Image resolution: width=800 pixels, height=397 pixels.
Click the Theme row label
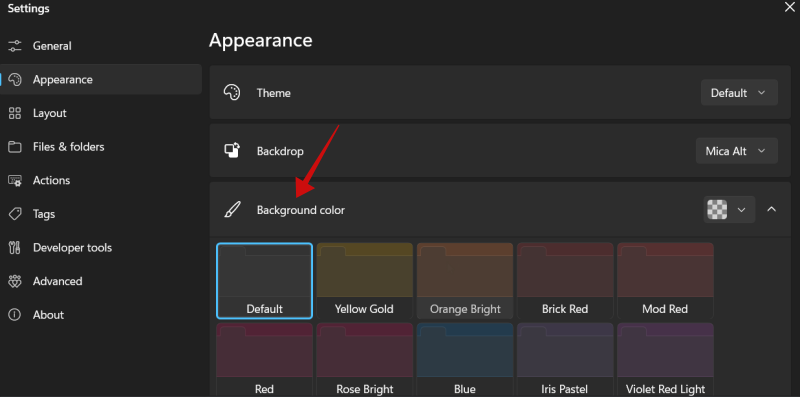[x=273, y=93]
